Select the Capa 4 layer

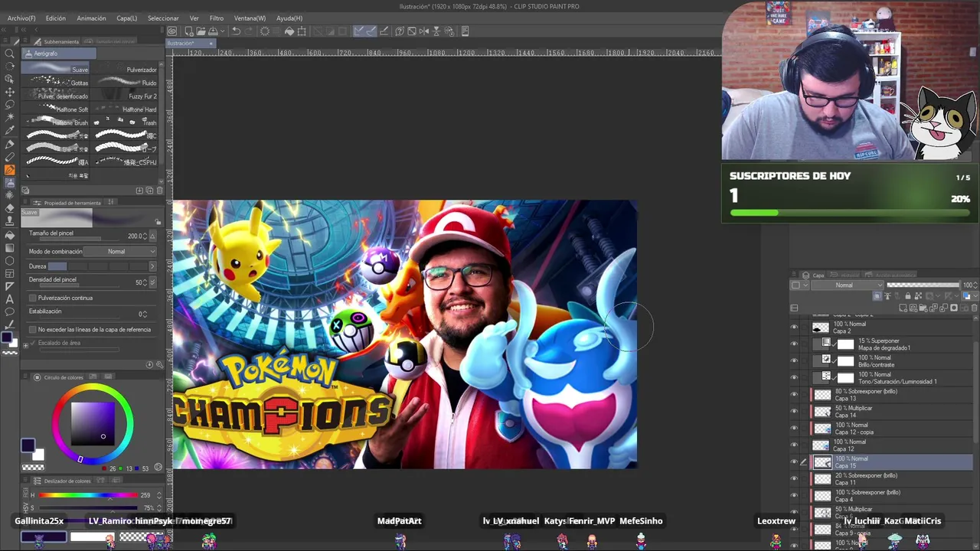(892, 496)
